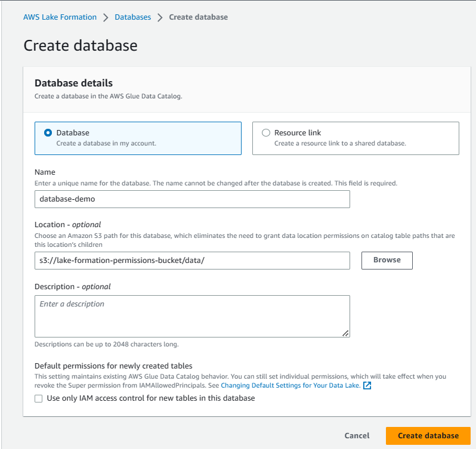Focus the Name field containing database-demo

pyautogui.click(x=192, y=199)
